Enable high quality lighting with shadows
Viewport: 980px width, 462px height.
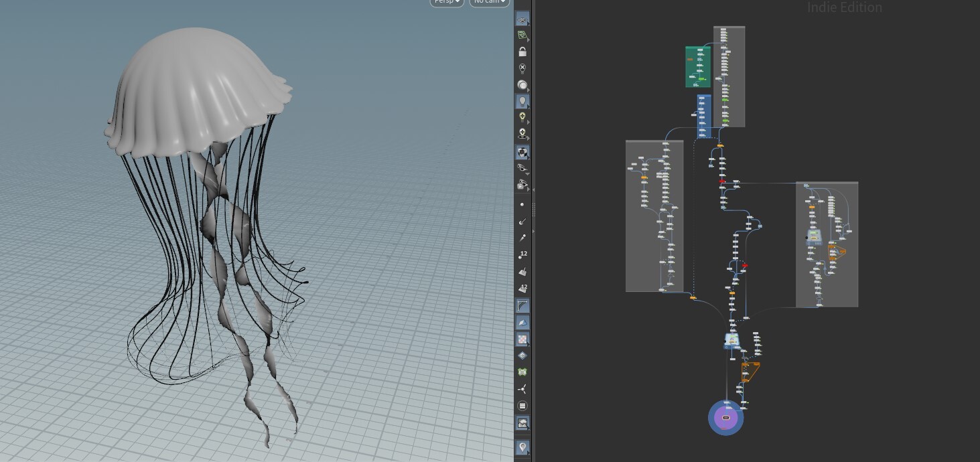522,133
